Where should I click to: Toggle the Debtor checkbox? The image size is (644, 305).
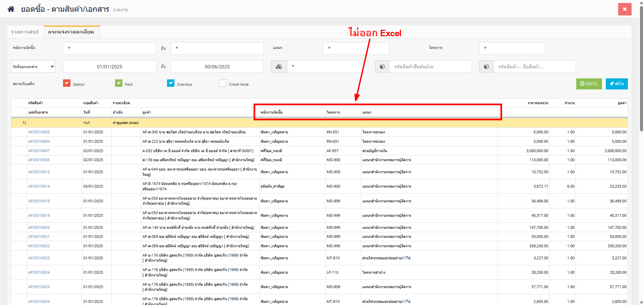[67, 83]
